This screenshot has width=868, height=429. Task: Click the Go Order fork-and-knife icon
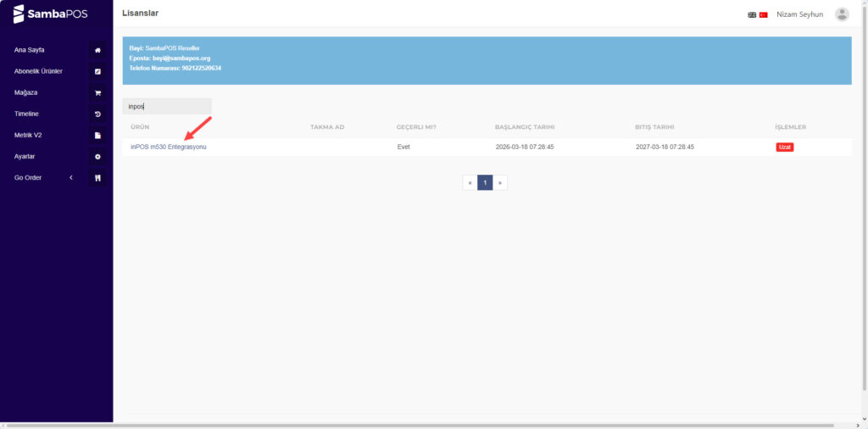97,178
